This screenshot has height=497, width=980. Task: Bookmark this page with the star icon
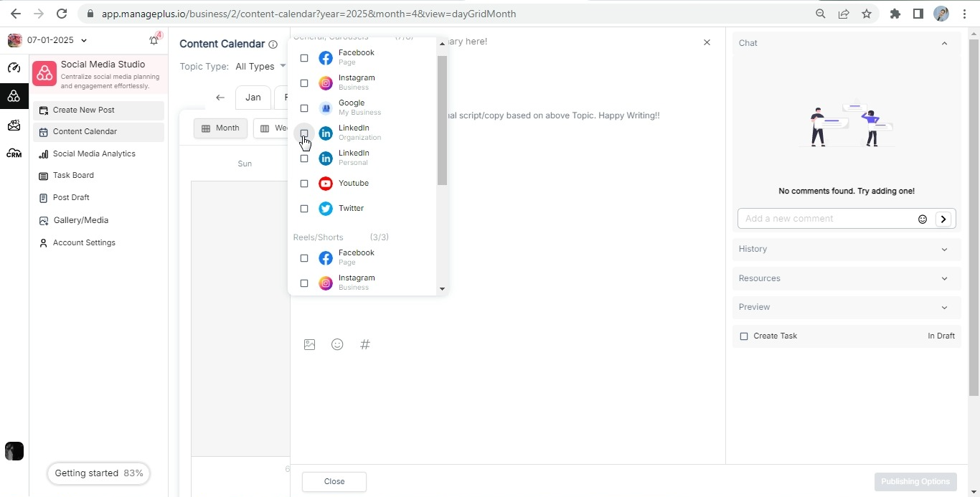[x=867, y=14]
